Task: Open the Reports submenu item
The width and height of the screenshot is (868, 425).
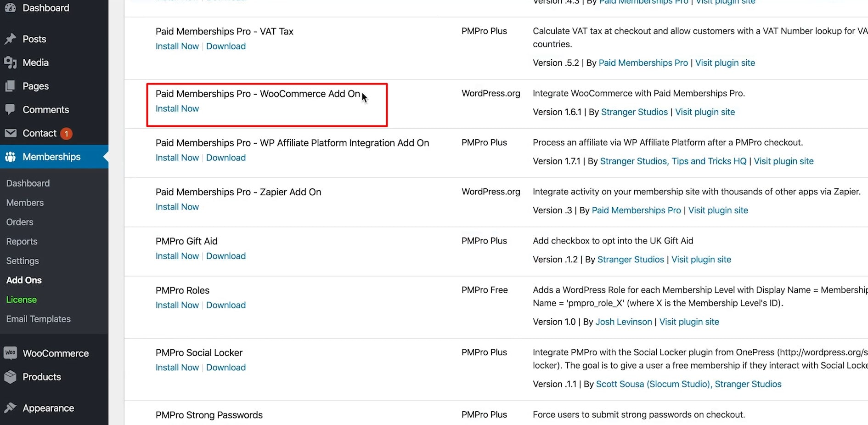Action: tap(22, 241)
